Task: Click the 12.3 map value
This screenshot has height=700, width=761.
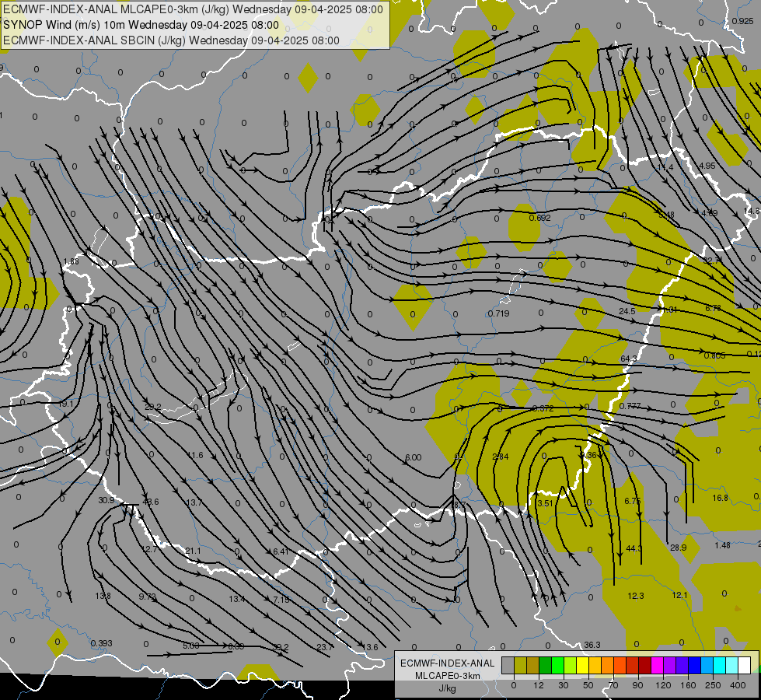Action: (635, 596)
